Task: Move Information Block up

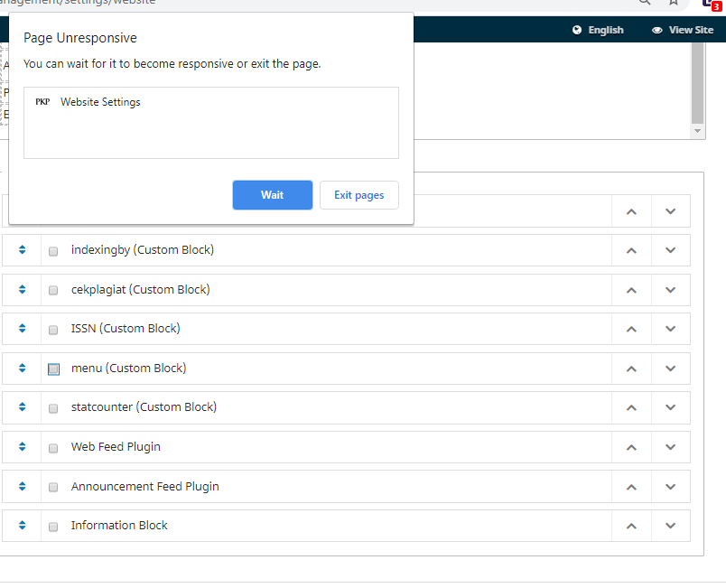Action: pos(631,527)
